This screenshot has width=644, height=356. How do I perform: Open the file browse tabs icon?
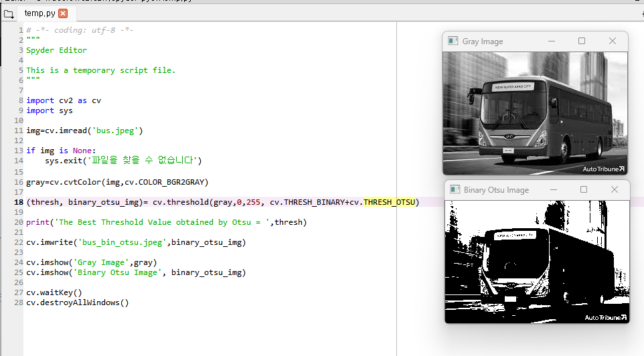[9, 14]
